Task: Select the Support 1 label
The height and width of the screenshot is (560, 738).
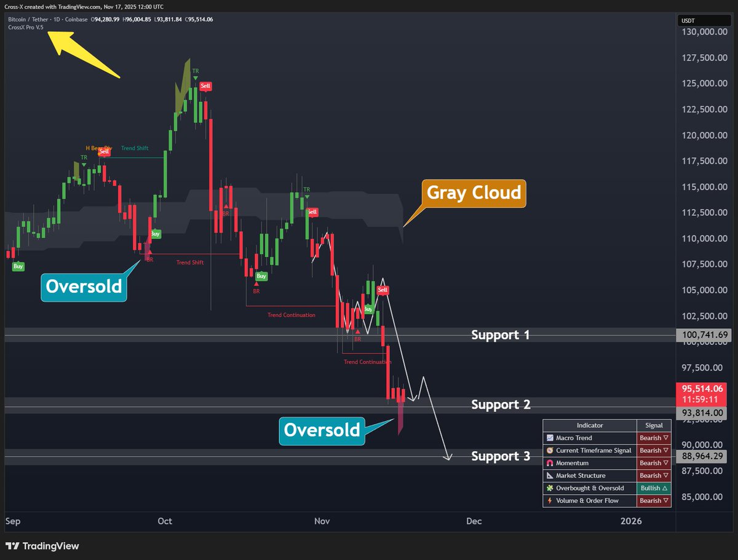Action: point(500,335)
